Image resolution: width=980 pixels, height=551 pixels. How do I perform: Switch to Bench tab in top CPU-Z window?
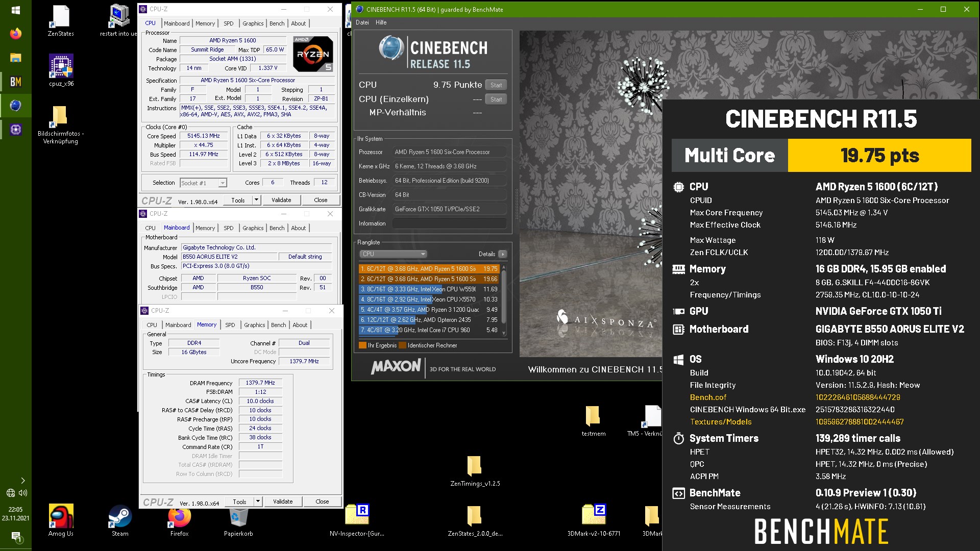[x=277, y=23]
